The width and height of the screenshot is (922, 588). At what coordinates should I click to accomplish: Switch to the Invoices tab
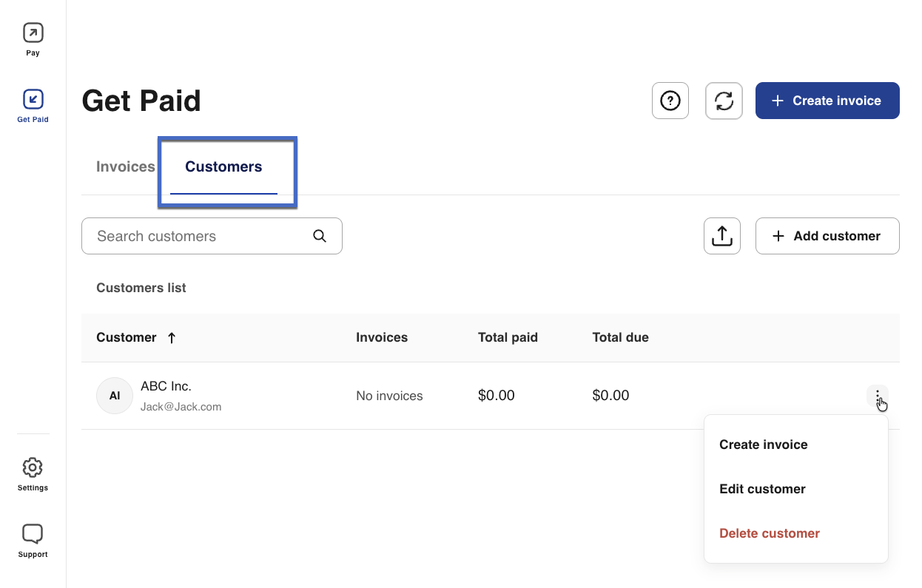pos(125,166)
